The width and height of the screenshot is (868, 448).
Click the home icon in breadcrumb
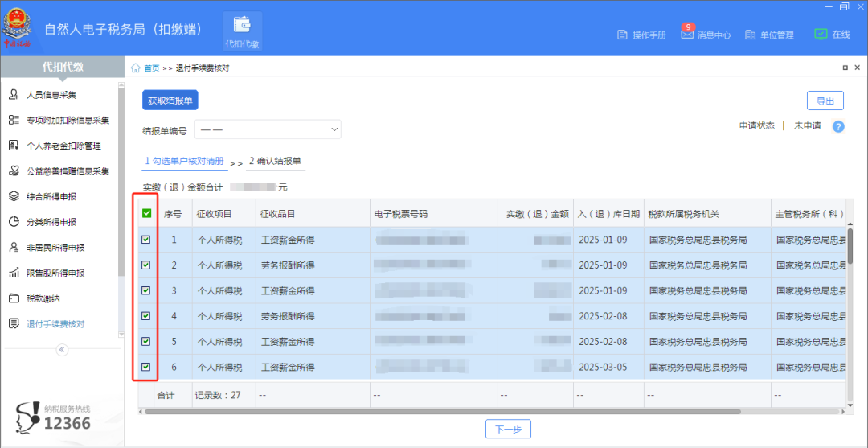coord(136,68)
